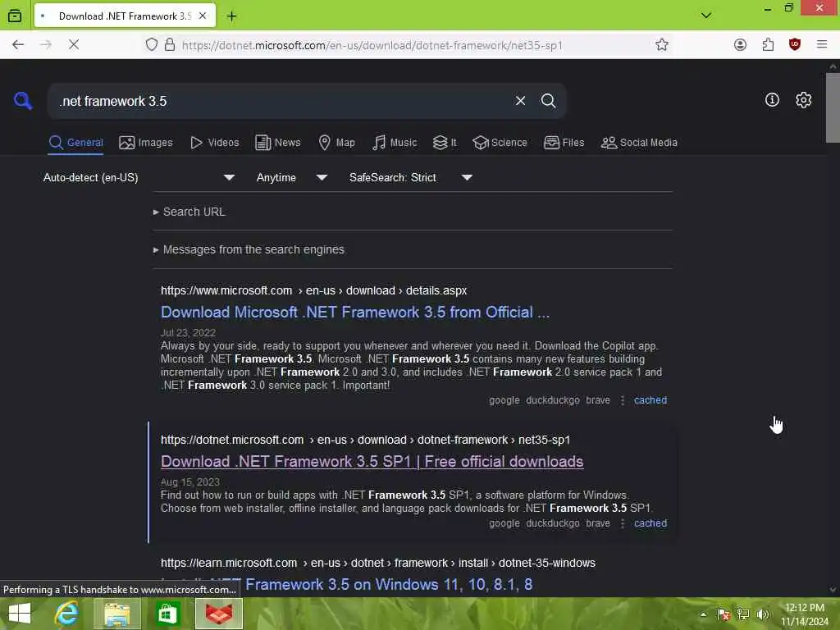Image resolution: width=840 pixels, height=630 pixels.
Task: Launch Internet Explorer from taskbar
Action: [x=67, y=614]
